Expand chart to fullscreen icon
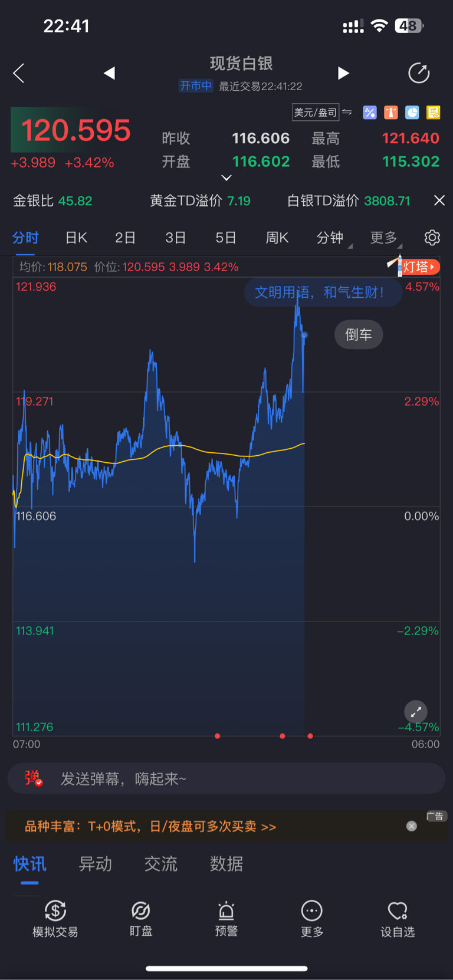The height and width of the screenshot is (980, 453). [416, 712]
